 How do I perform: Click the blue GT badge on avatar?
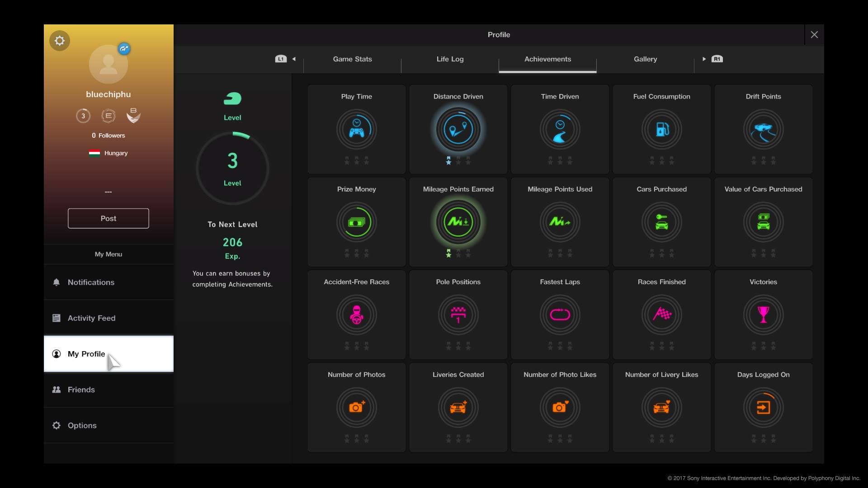124,48
